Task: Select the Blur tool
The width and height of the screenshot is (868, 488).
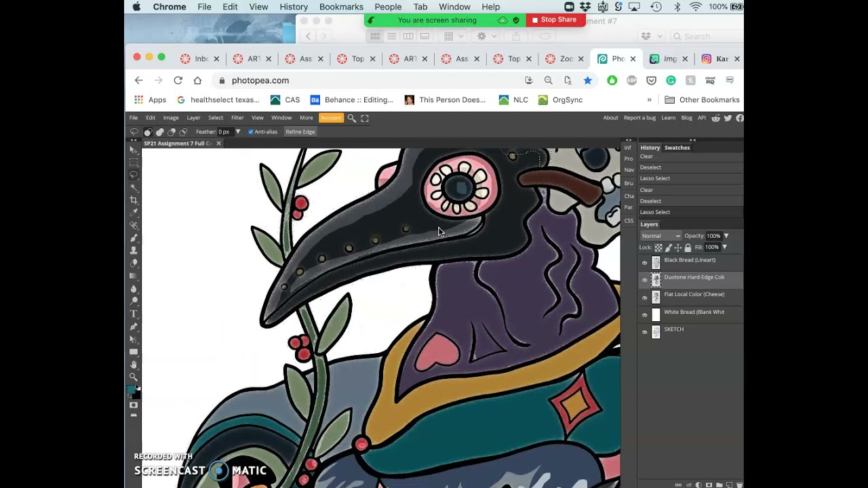Action: point(134,288)
